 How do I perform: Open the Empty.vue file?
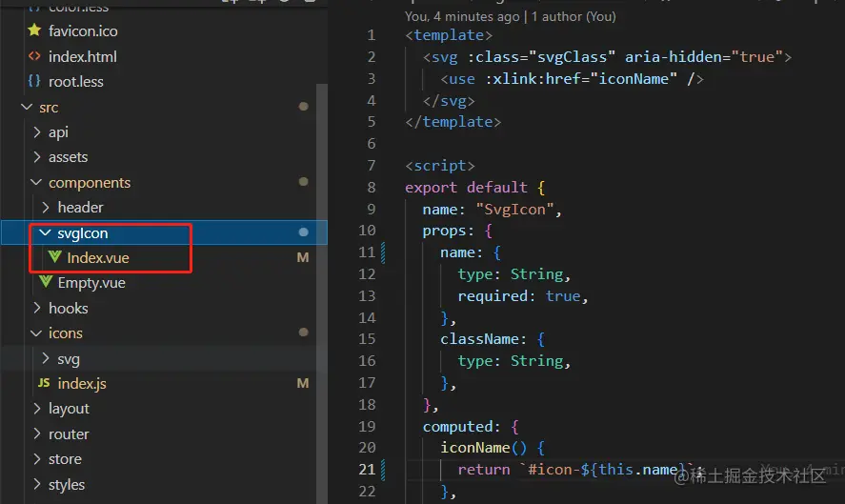[x=91, y=283]
